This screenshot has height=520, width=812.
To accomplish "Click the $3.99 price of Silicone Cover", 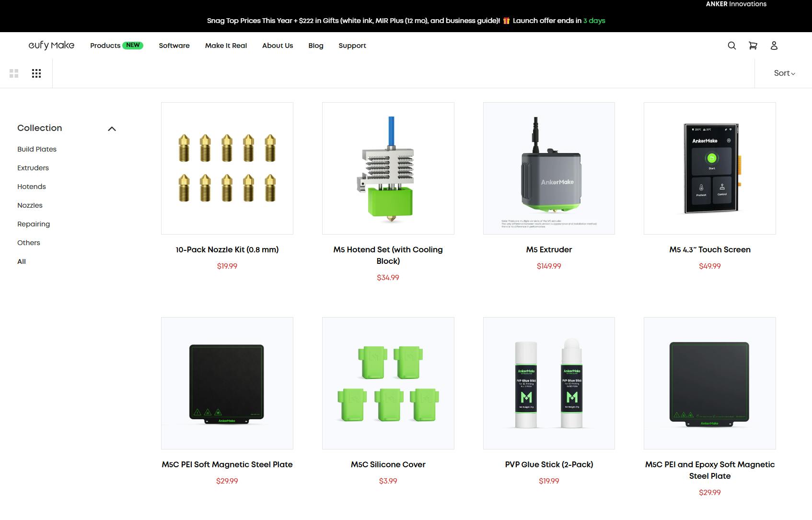I will 388,481.
